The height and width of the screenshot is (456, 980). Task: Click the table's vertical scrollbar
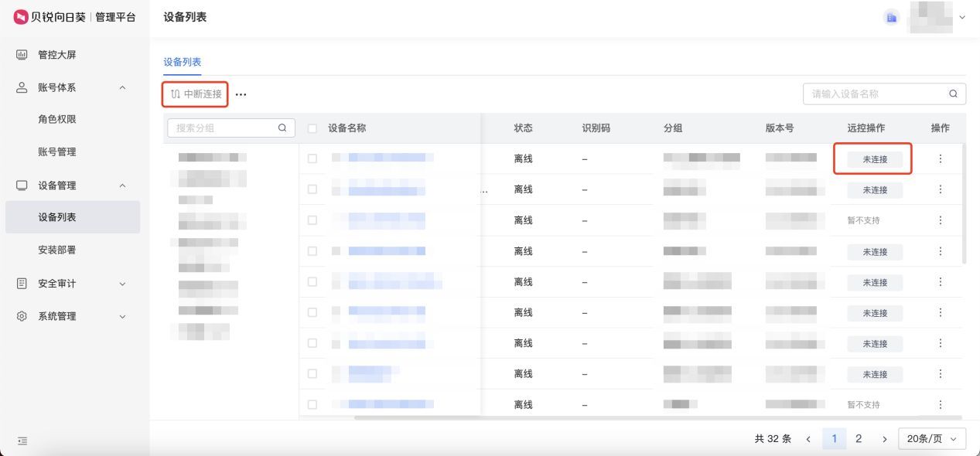963,204
